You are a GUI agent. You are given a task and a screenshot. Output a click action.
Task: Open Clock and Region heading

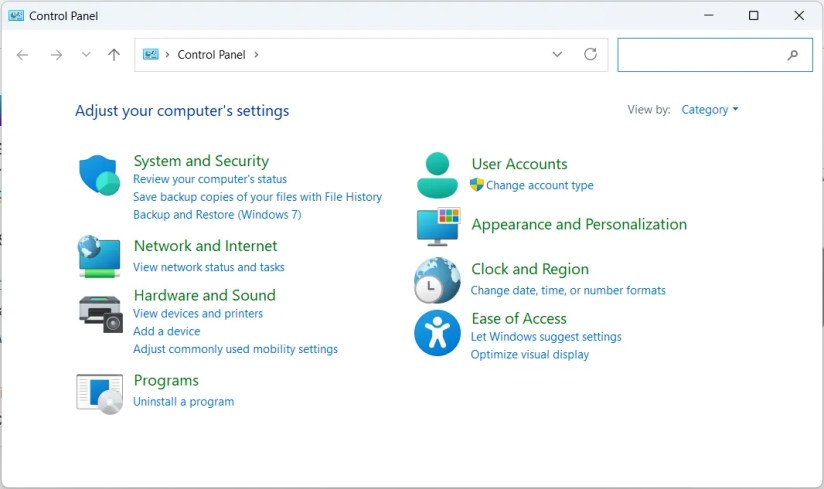(x=530, y=269)
